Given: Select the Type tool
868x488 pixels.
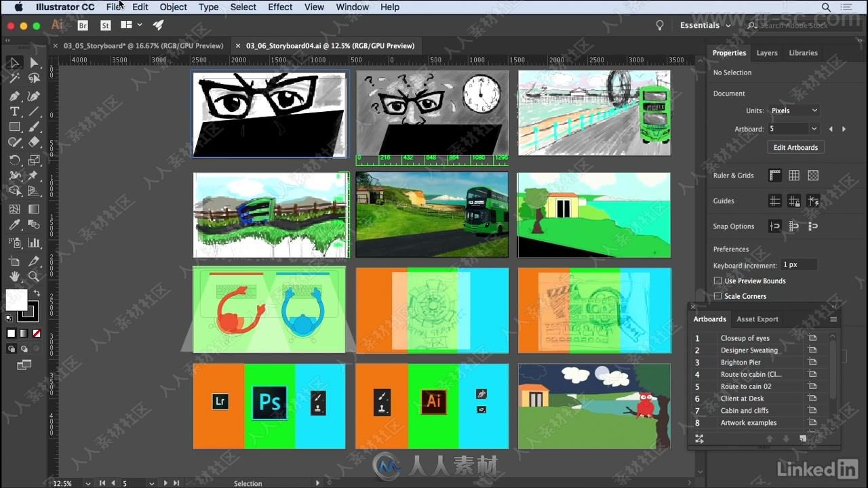Looking at the screenshot, I should click(x=14, y=111).
